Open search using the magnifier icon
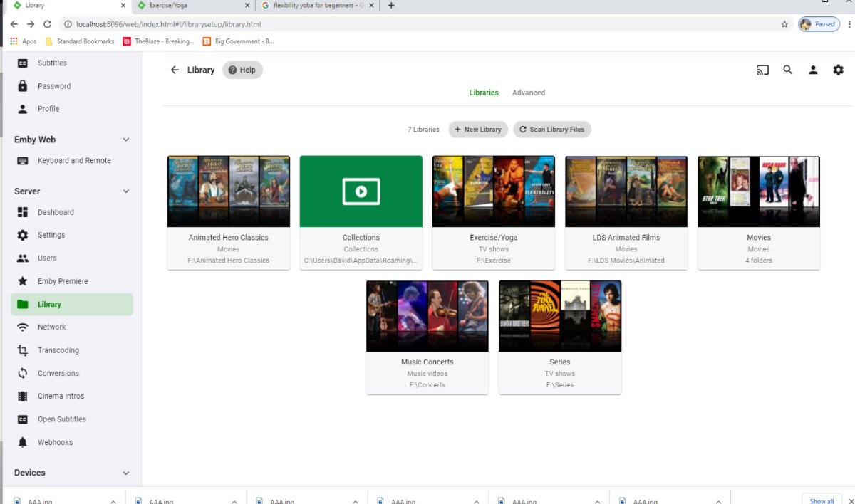This screenshot has width=855, height=504. click(x=787, y=70)
